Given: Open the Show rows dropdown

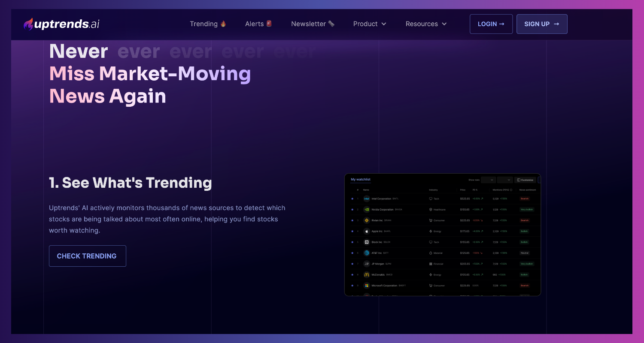Looking at the screenshot, I should click(x=488, y=180).
